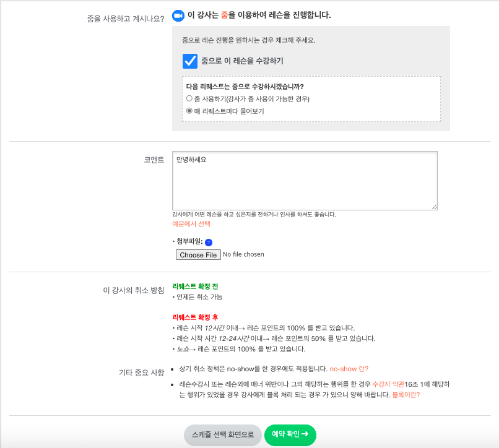Open the 블록이란? link
This screenshot has height=448, width=499.
click(x=406, y=395)
